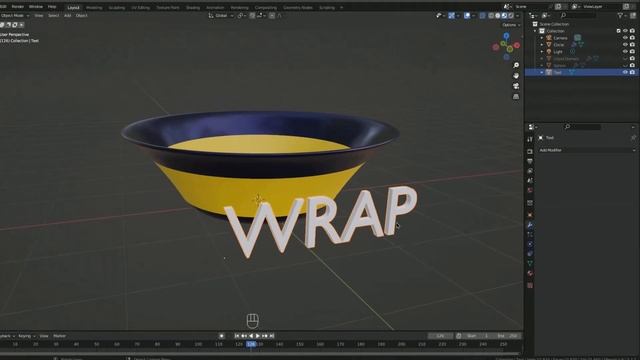Toggle camera view icon in viewport
Screen dimensions: 640x360
(516, 86)
